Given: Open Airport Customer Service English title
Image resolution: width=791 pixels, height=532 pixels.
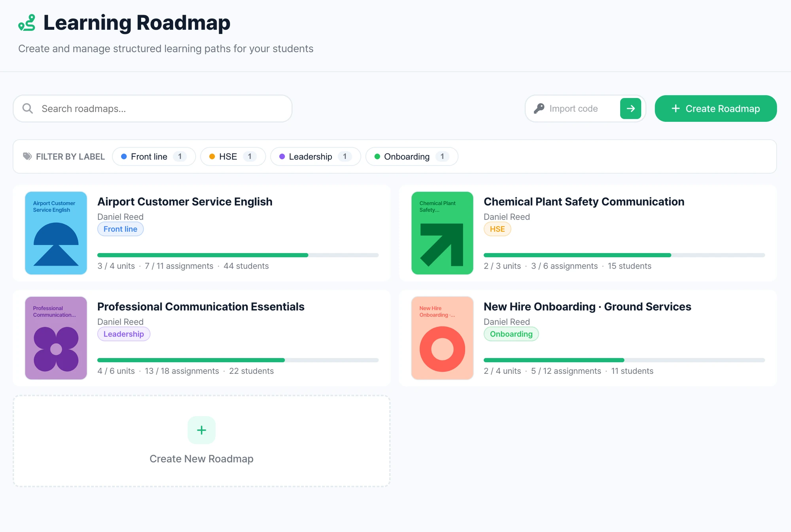Looking at the screenshot, I should (x=185, y=202).
